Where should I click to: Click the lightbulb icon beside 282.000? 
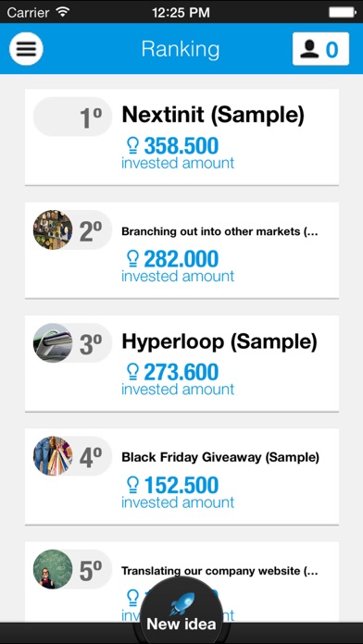click(x=132, y=259)
